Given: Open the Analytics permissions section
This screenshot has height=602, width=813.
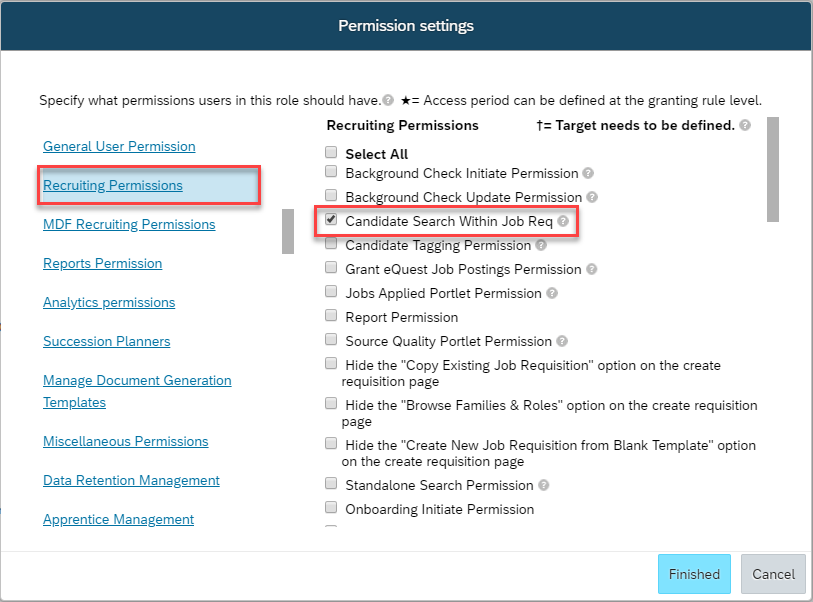Looking at the screenshot, I should click(109, 302).
